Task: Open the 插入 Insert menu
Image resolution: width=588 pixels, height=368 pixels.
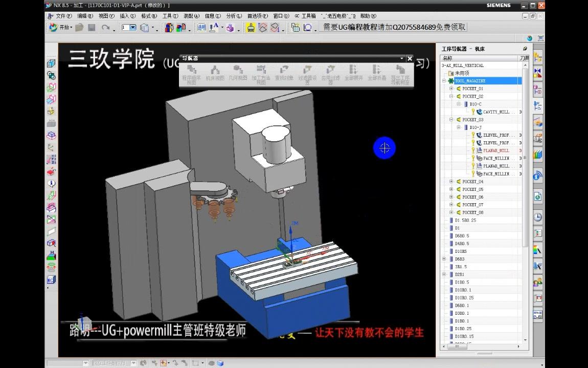Action: click(x=127, y=16)
